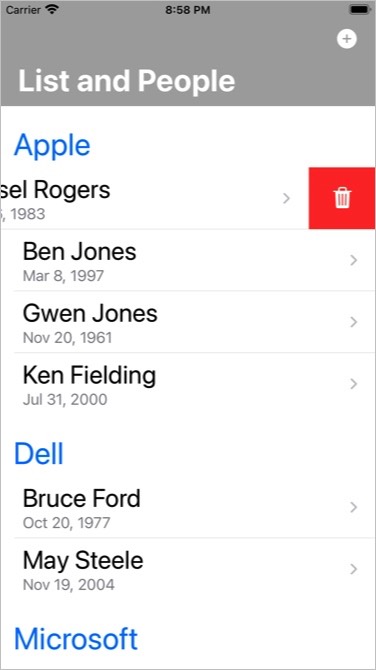The width and height of the screenshot is (376, 670).
Task: Tap chevron beside May Steele
Action: pos(353,569)
